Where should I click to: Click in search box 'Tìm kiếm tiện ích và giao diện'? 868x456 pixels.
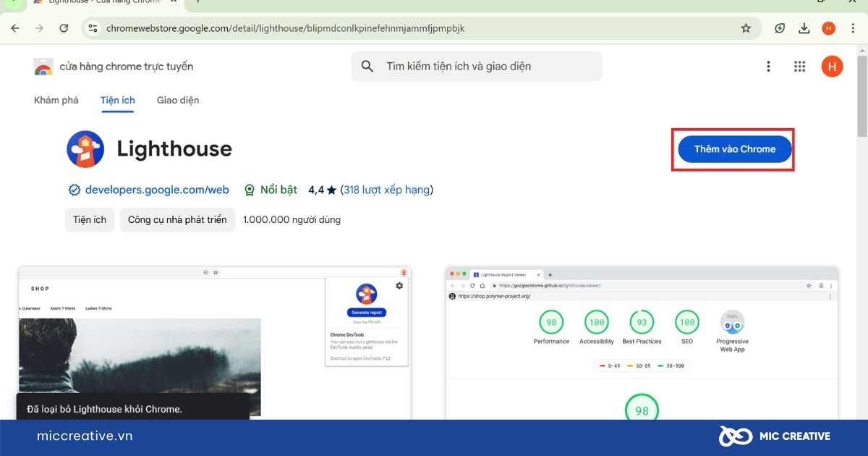click(x=477, y=66)
